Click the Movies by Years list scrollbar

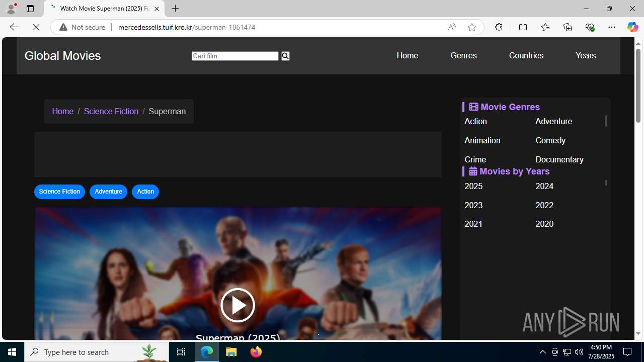click(x=606, y=183)
